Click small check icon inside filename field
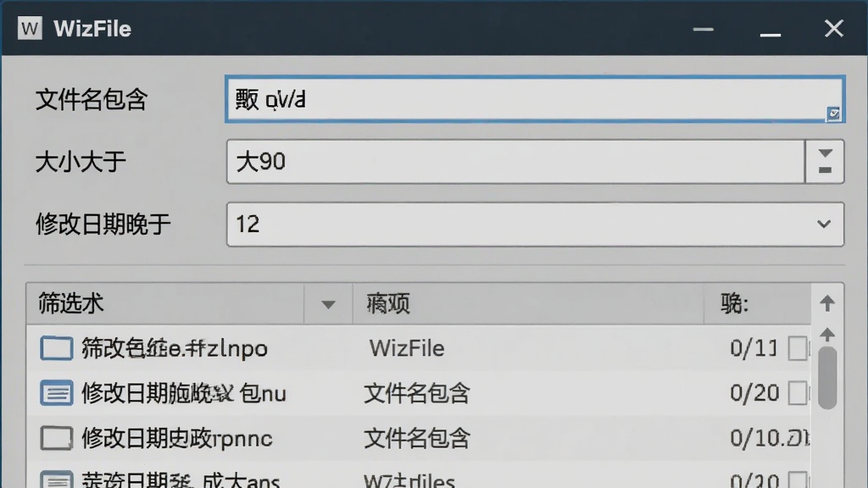Screen dimensions: 868x488 click(x=834, y=114)
